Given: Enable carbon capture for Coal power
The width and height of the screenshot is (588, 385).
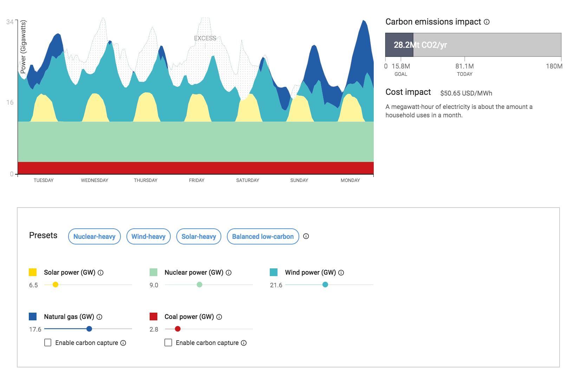Looking at the screenshot, I should pyautogui.click(x=168, y=342).
